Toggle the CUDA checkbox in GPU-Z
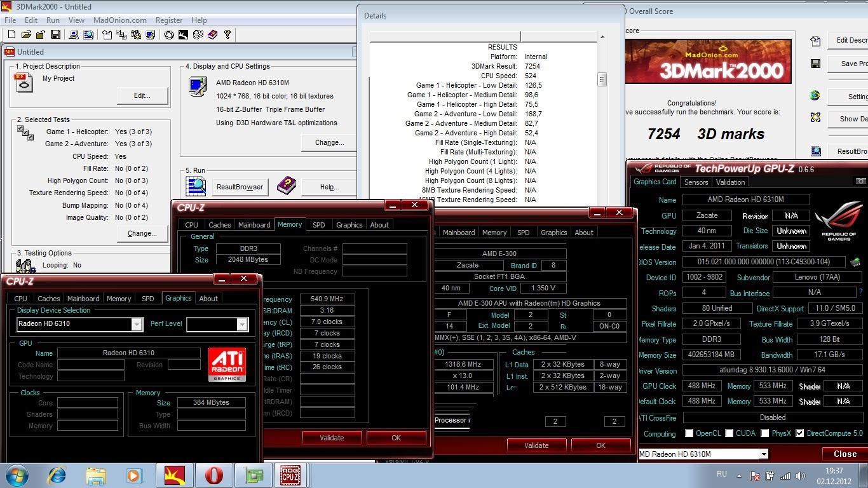868x488 pixels. click(729, 433)
